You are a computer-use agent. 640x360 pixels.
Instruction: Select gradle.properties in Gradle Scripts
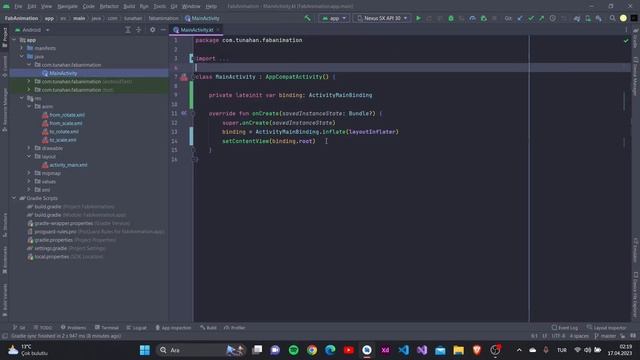pos(53,240)
